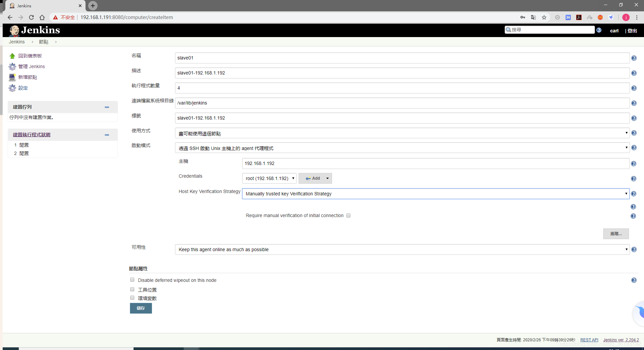The image size is (644, 350).
Task: Reload the page
Action: pyautogui.click(x=31, y=17)
